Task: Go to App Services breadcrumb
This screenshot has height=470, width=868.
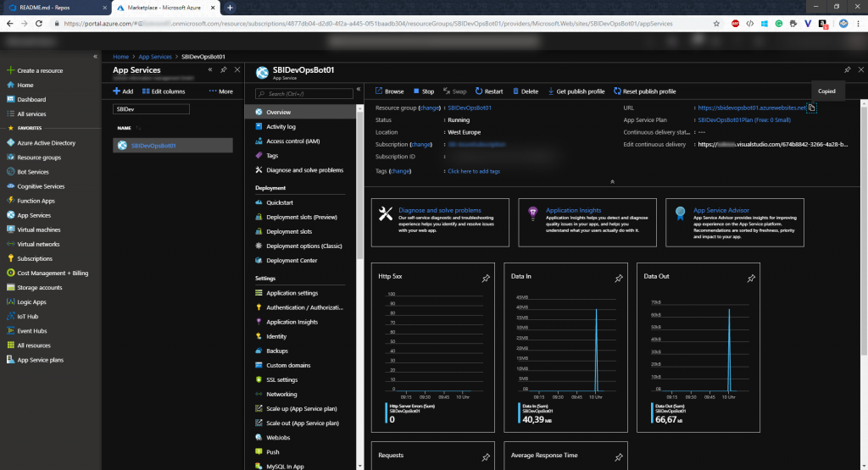Action: (155, 57)
